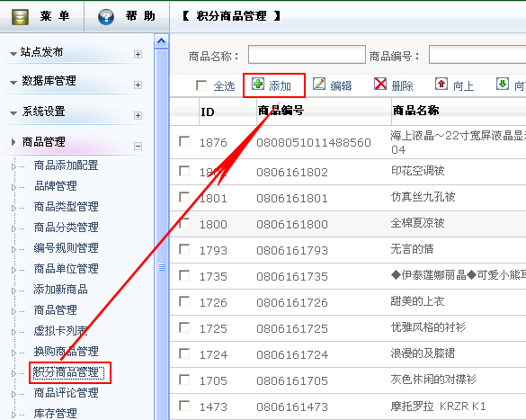The image size is (526, 420).
Task: Expand the 商品添加配置 tree node arrow
Action: click(13, 166)
